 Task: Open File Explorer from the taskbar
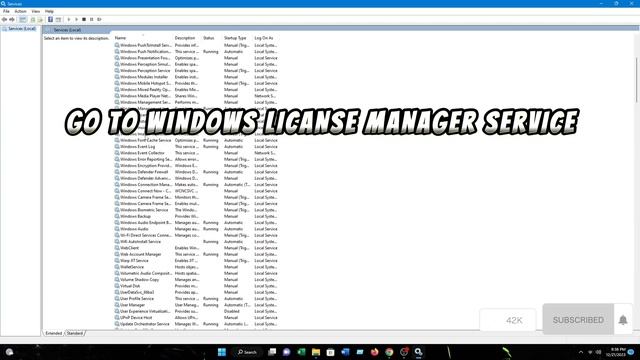pos(316,352)
